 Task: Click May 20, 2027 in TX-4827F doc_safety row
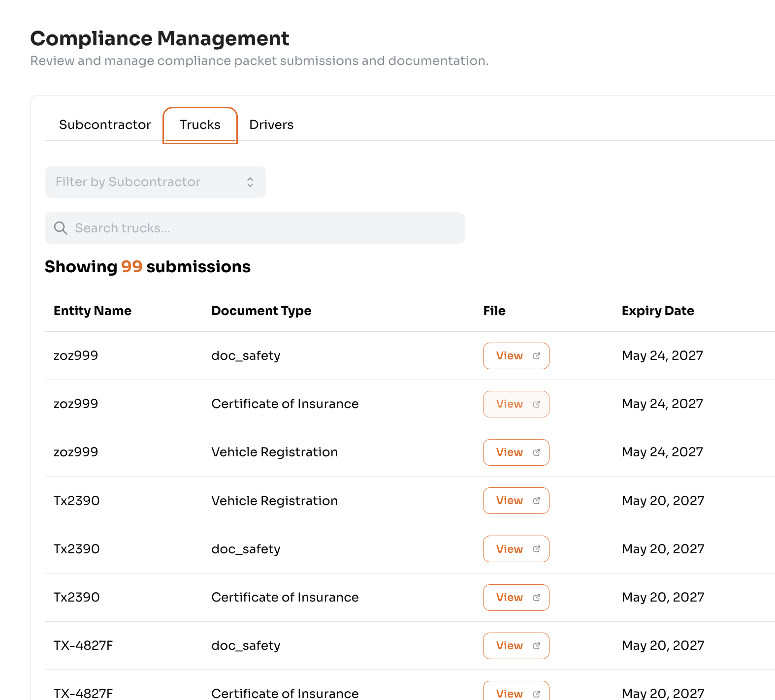(x=663, y=645)
